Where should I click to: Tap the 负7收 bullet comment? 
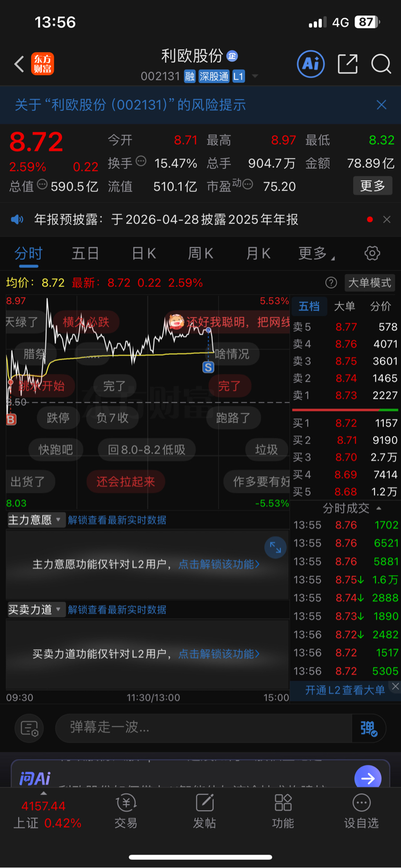[x=112, y=418]
